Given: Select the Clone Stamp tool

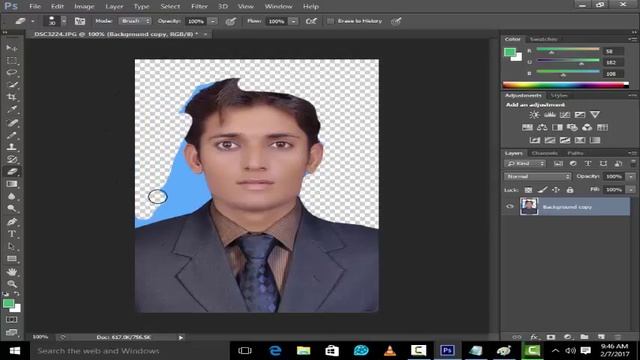Looking at the screenshot, I should coord(11,147).
